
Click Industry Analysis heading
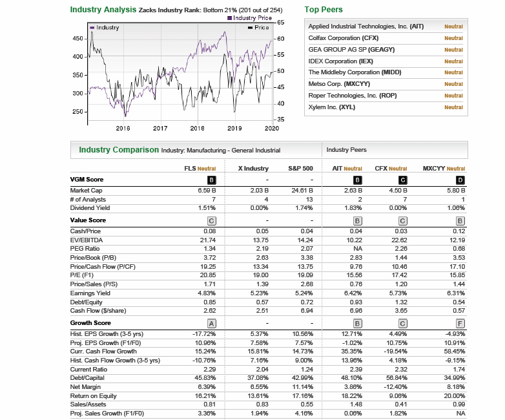coord(103,10)
